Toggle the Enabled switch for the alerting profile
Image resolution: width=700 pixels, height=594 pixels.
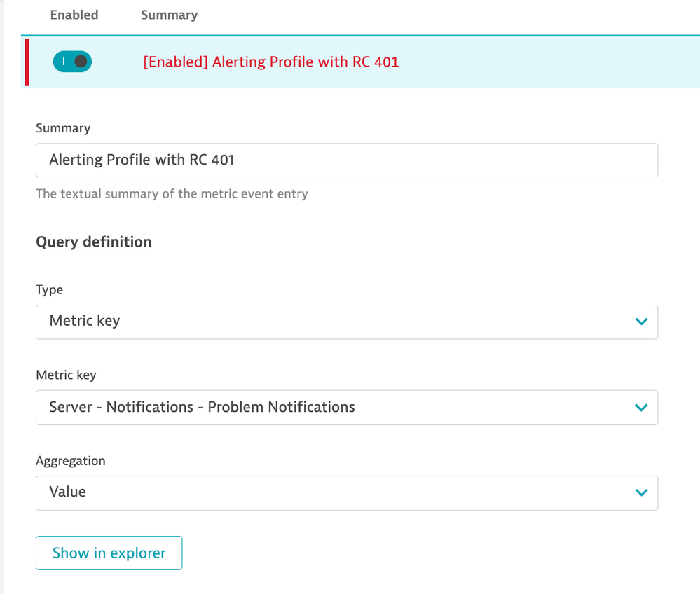point(72,62)
